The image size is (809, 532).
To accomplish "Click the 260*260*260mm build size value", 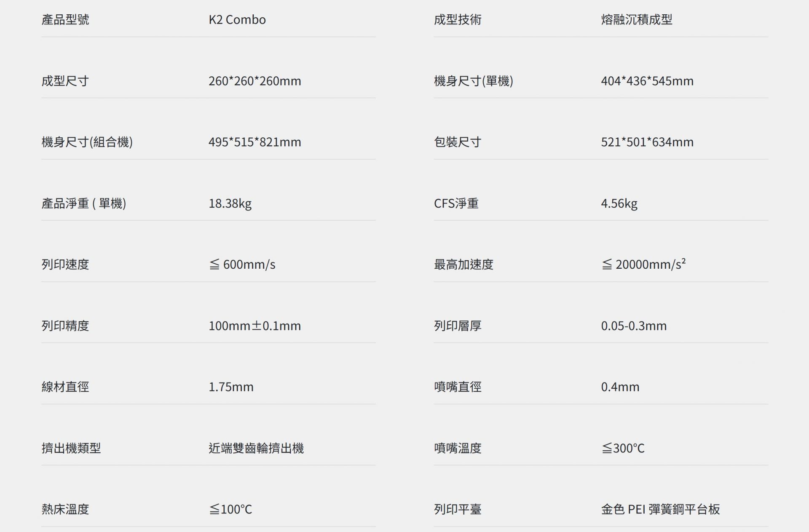I will tap(254, 81).
